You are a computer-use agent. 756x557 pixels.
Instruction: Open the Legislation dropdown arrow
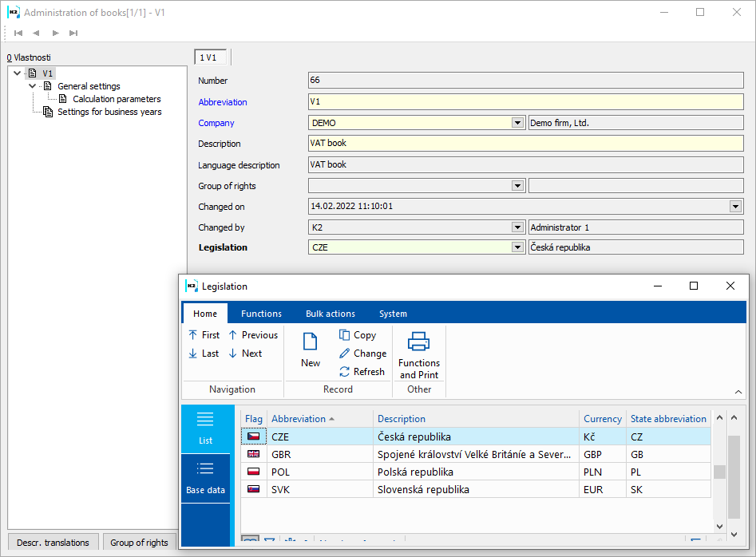(x=517, y=247)
